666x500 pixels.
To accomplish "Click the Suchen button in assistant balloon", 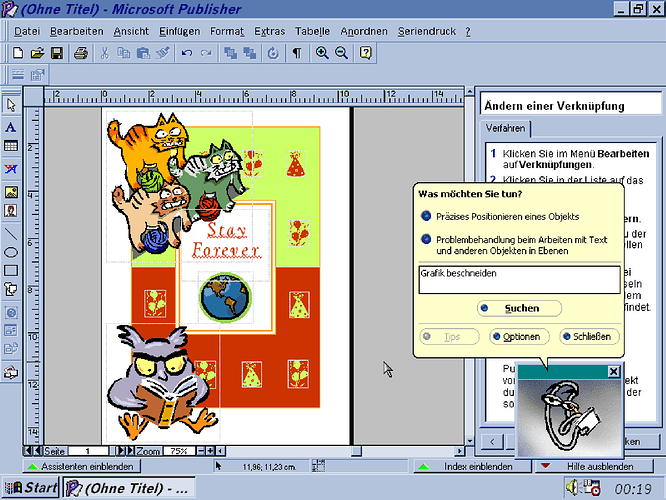I will coord(519,308).
